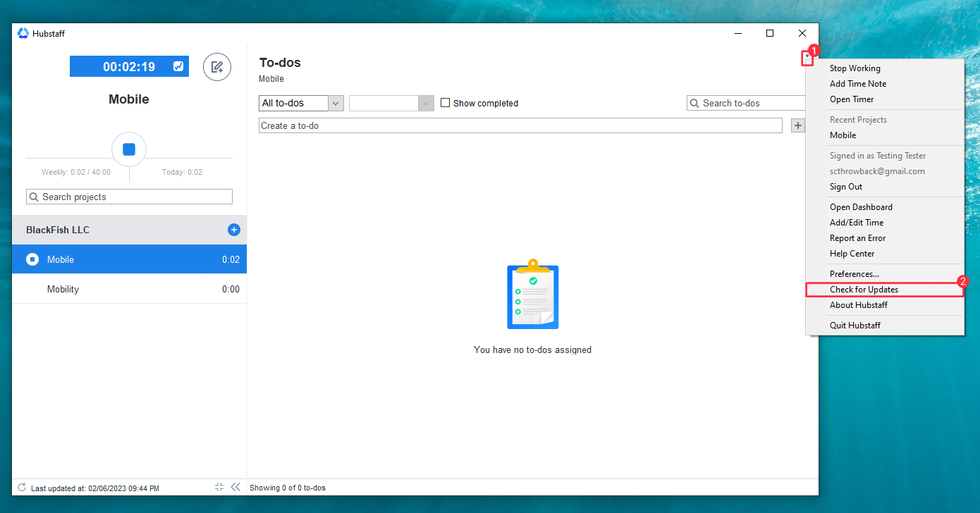
Task: Click the Today: 0:02 label
Action: click(182, 172)
